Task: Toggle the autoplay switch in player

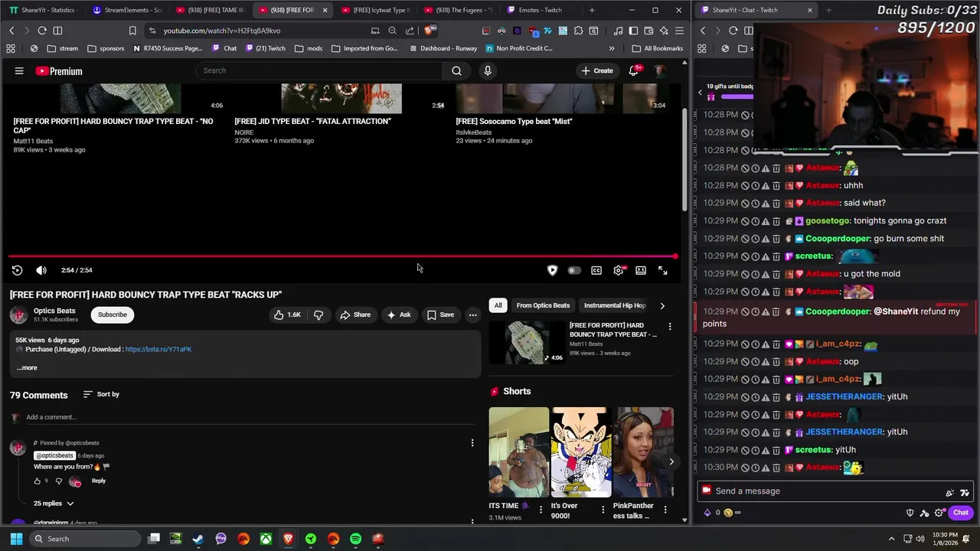Action: click(x=574, y=270)
